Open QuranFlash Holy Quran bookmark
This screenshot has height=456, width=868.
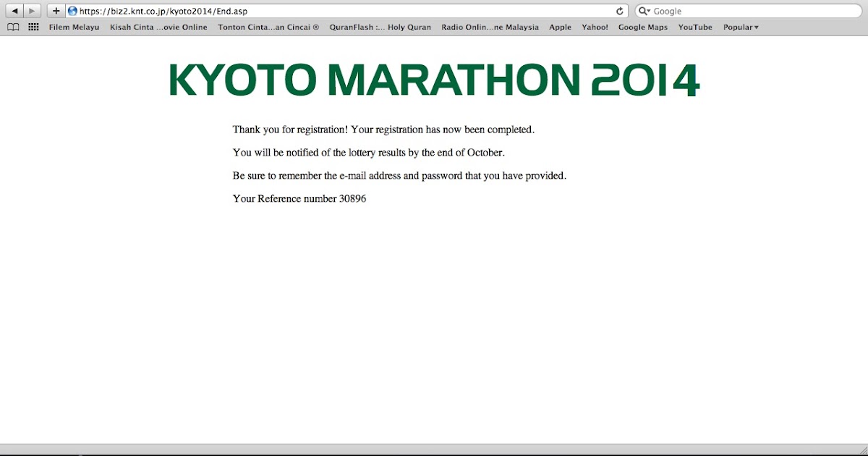click(x=380, y=28)
